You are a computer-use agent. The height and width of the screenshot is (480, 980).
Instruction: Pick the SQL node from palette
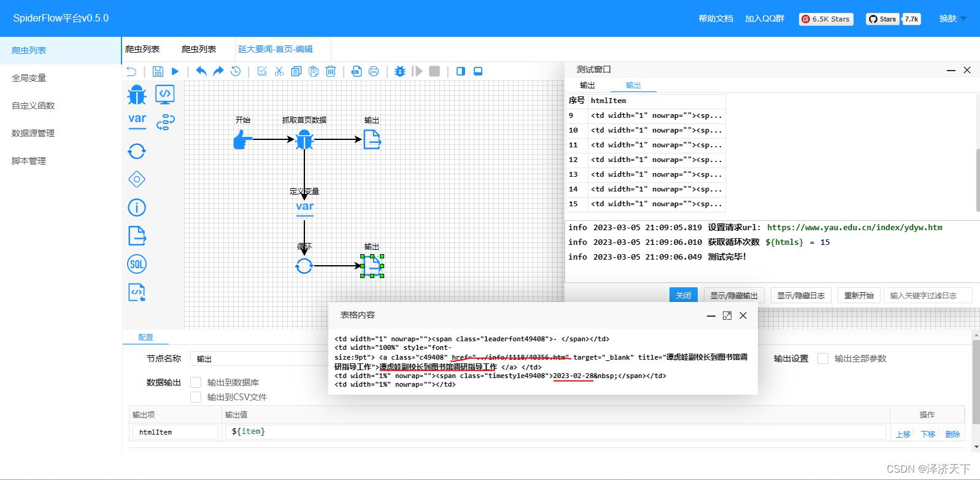(137, 264)
